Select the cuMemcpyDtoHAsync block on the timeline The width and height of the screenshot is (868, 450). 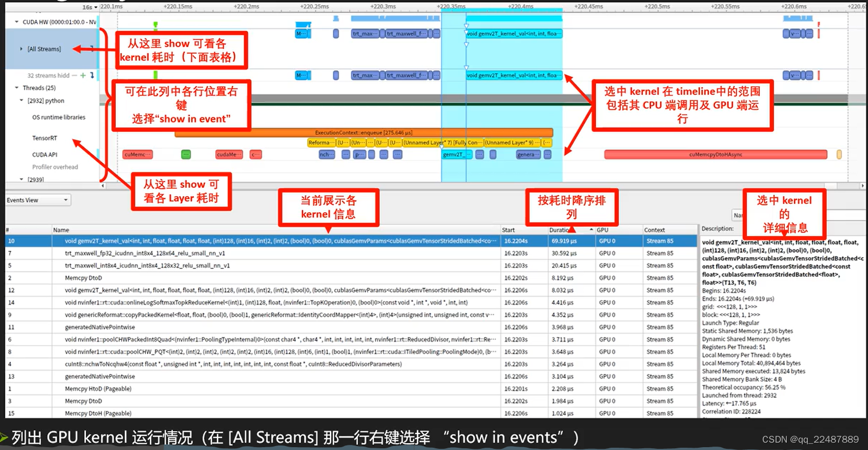(x=716, y=154)
